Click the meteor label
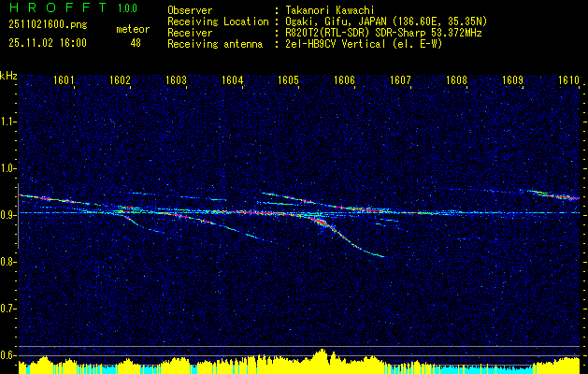Viewport: 588px width, 374px height. 133,29
